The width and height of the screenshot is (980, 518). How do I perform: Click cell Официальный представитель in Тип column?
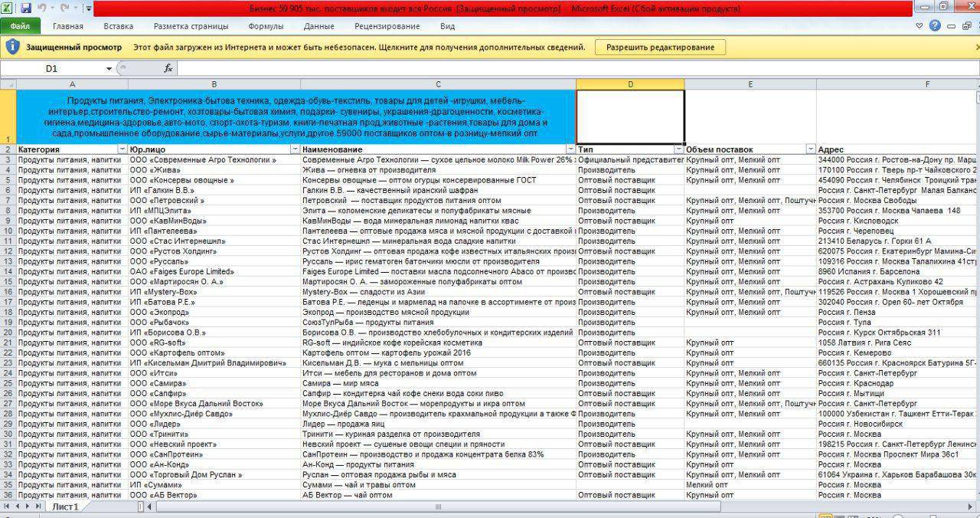click(630, 159)
